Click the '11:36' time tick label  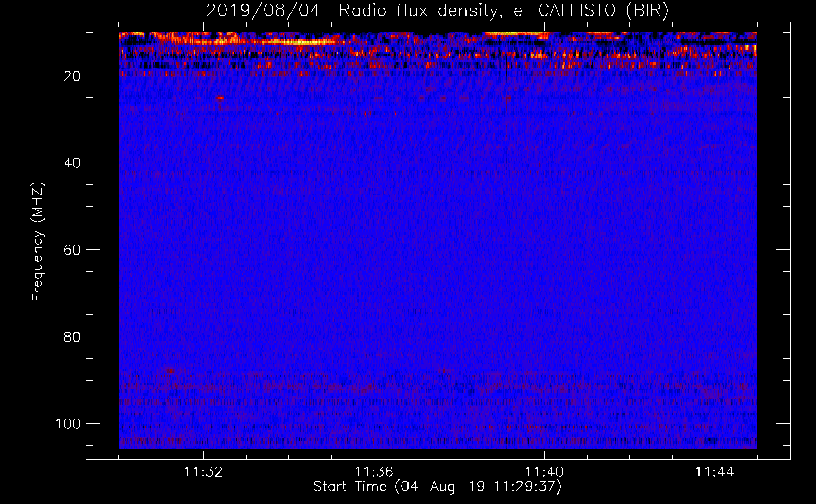(x=374, y=472)
